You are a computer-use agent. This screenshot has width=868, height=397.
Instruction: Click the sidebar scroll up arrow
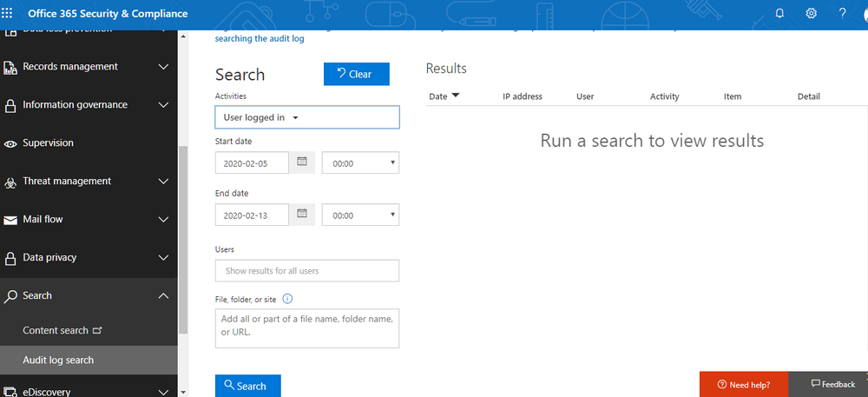tap(183, 36)
